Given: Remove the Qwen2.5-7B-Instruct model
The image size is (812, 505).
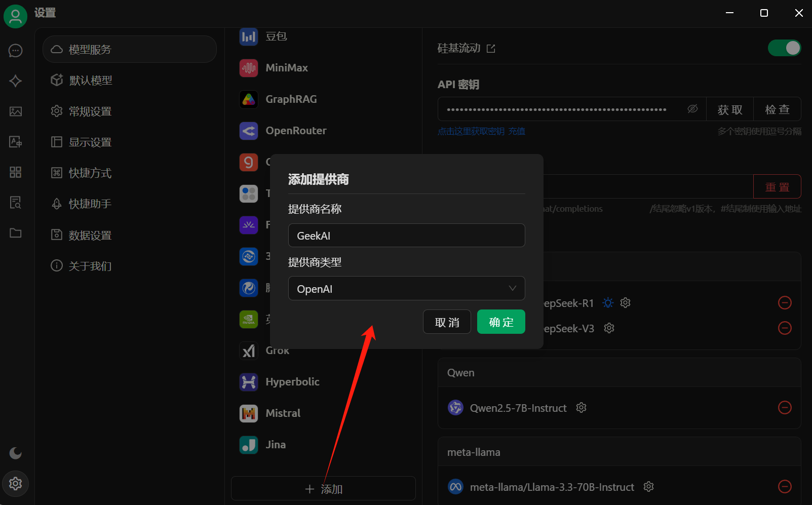Looking at the screenshot, I should 785,408.
